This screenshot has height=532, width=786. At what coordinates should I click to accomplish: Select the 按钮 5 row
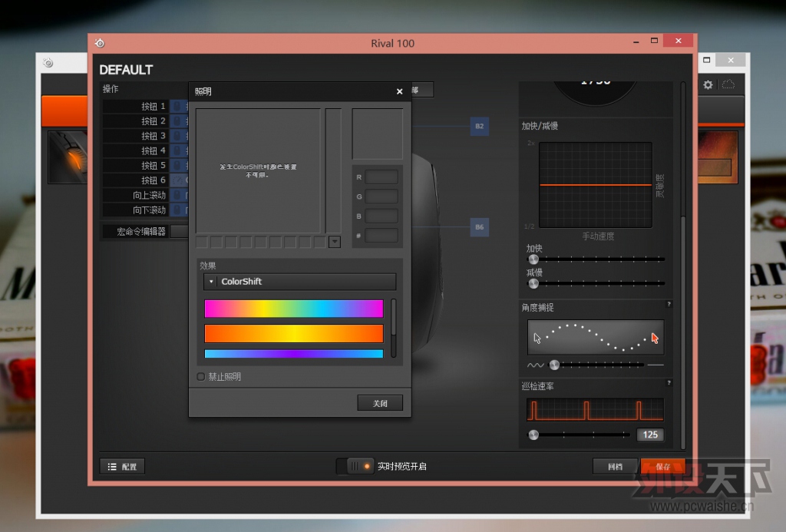click(145, 166)
